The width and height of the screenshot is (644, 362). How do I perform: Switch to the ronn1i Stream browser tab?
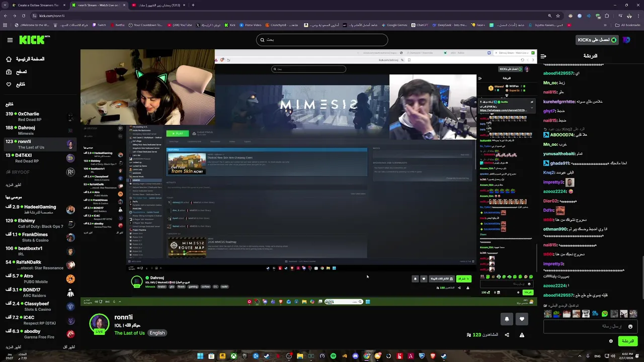[98, 5]
